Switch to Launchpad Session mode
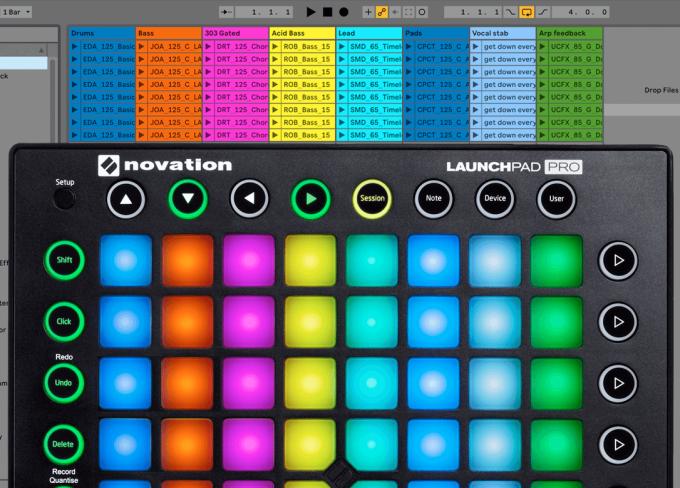Image resolution: width=680 pixels, height=488 pixels. coord(372,199)
